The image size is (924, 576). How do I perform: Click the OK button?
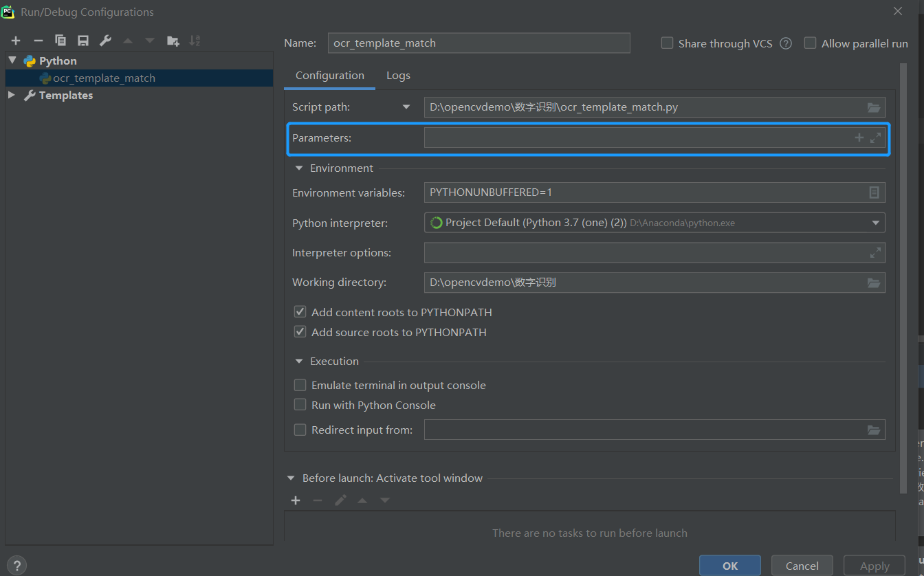click(x=730, y=566)
